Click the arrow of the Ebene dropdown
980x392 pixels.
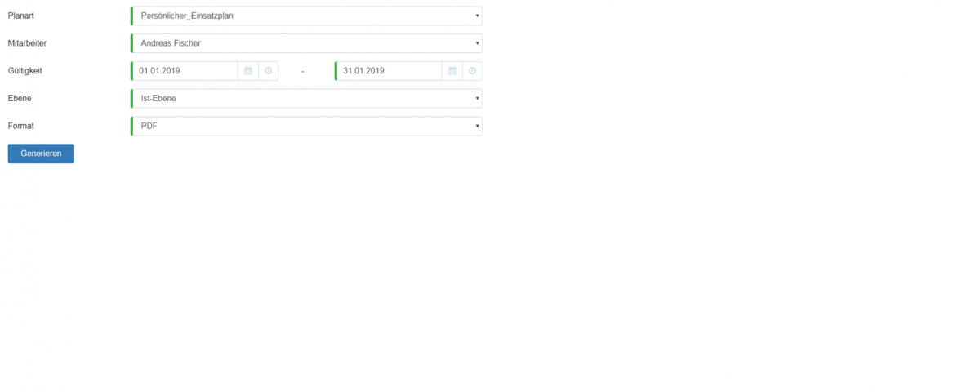coord(477,99)
